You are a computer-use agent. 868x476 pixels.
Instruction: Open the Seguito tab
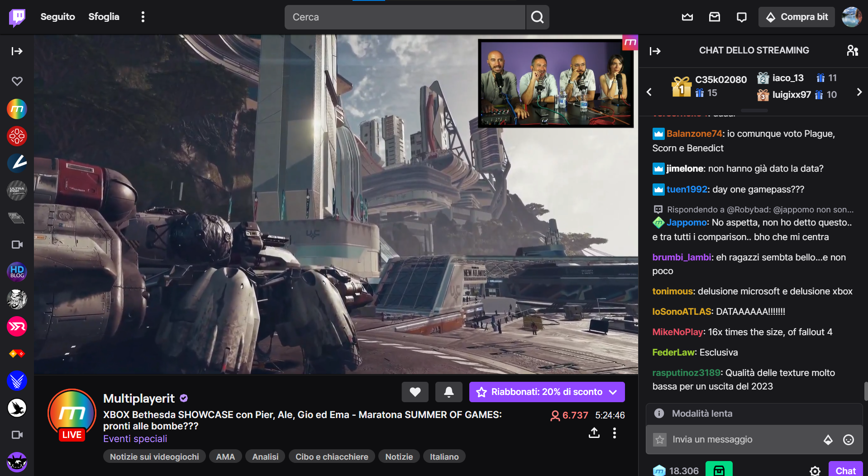tap(57, 17)
